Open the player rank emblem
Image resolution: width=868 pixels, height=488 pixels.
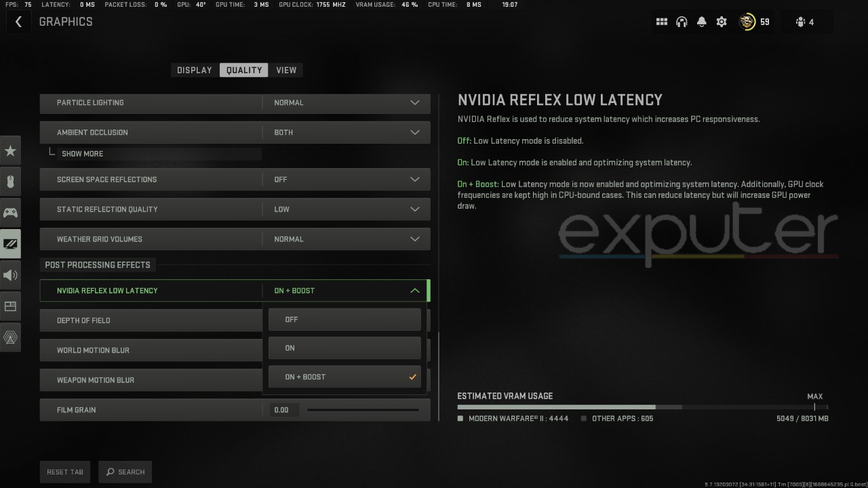click(x=747, y=22)
